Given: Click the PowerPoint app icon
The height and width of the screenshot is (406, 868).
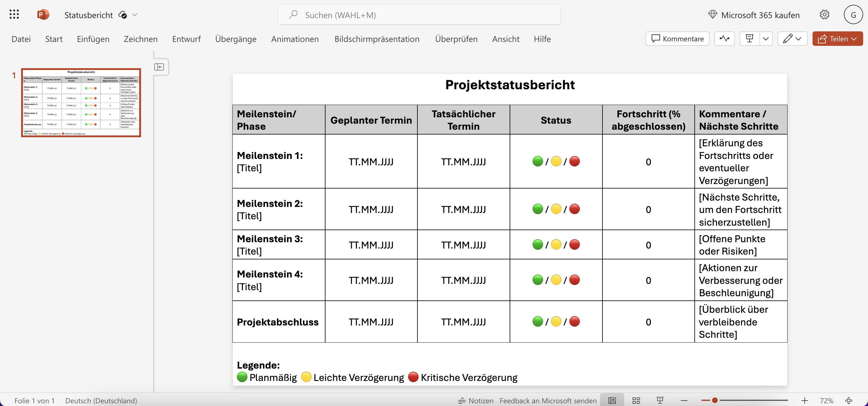Looking at the screenshot, I should pyautogui.click(x=43, y=14).
